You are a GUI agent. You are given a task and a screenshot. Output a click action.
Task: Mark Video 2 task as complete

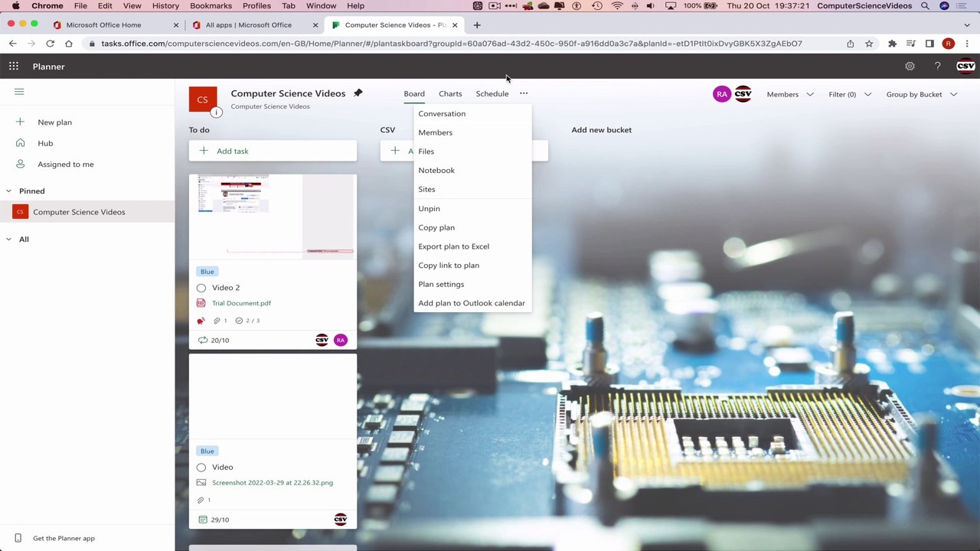(201, 288)
